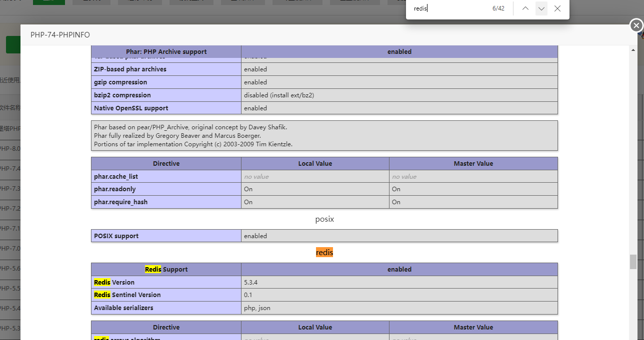Viewport: 644px width, 340px height.
Task: Click the PHP-74-PHPINFO dialog title
Action: (60, 35)
